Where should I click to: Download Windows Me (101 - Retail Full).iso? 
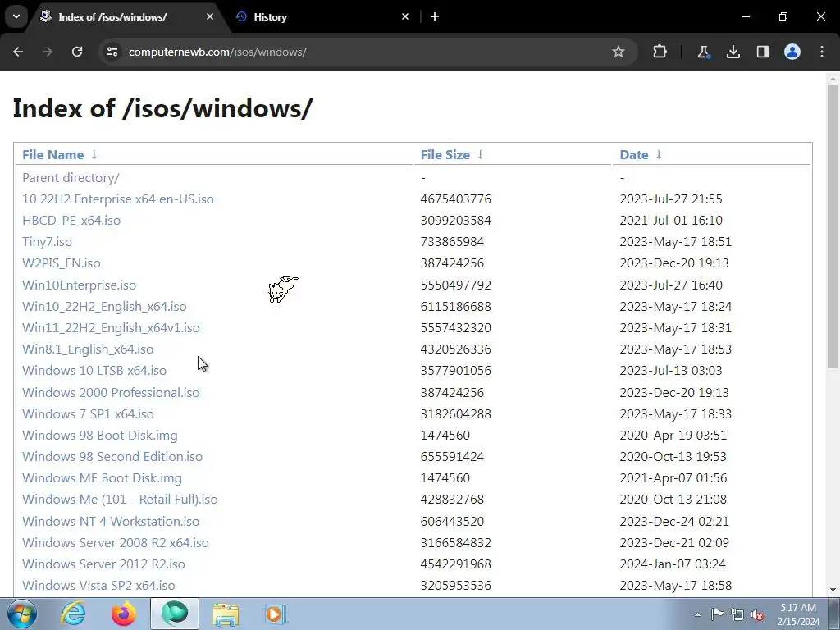click(120, 500)
